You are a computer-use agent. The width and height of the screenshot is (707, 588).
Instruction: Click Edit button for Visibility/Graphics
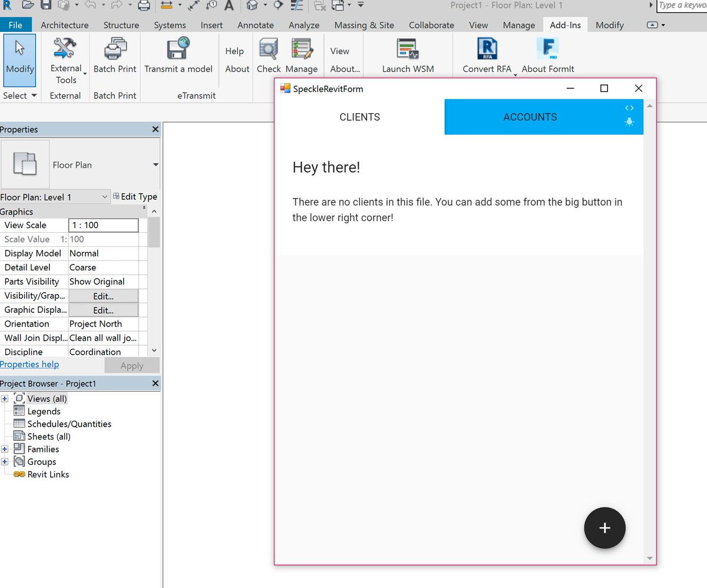pos(103,296)
